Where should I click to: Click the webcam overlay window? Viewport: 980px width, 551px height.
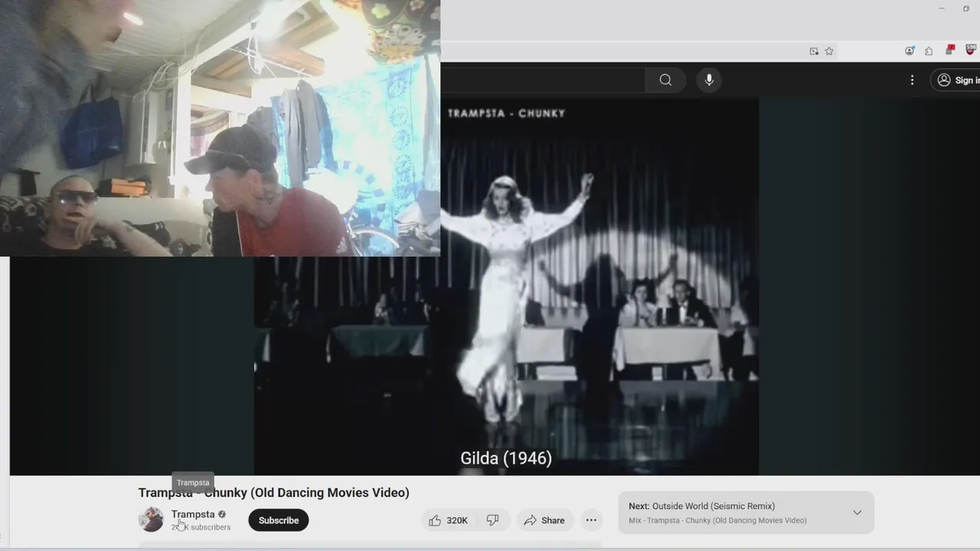[x=220, y=128]
